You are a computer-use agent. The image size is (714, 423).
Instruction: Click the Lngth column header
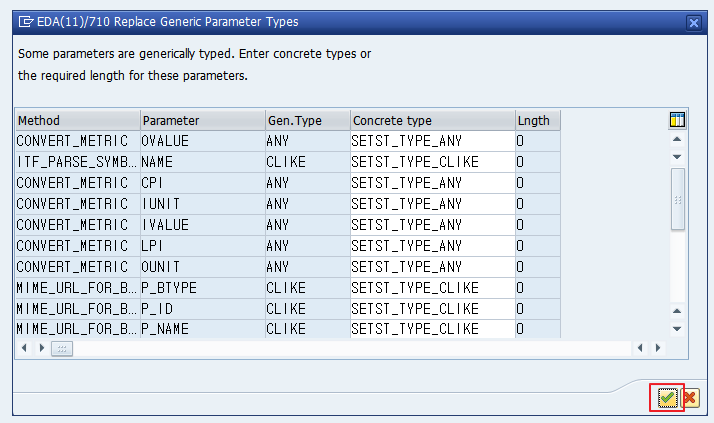pos(538,120)
